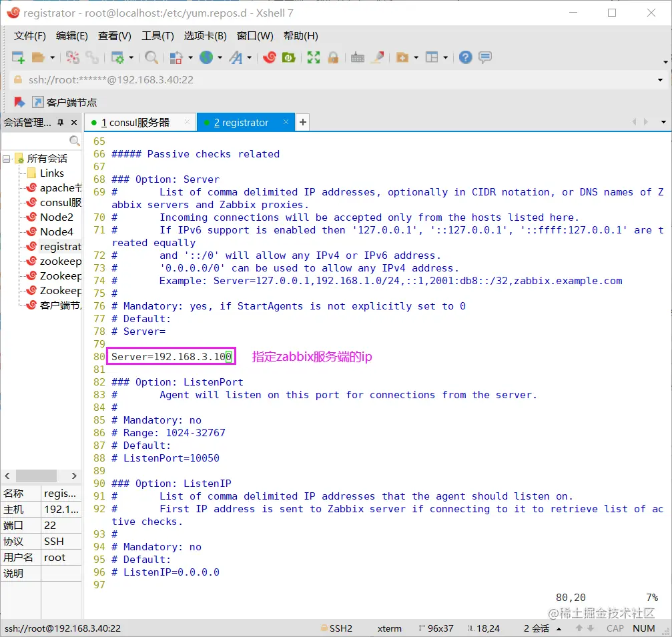Open the 选项卡(B) menu

click(206, 35)
